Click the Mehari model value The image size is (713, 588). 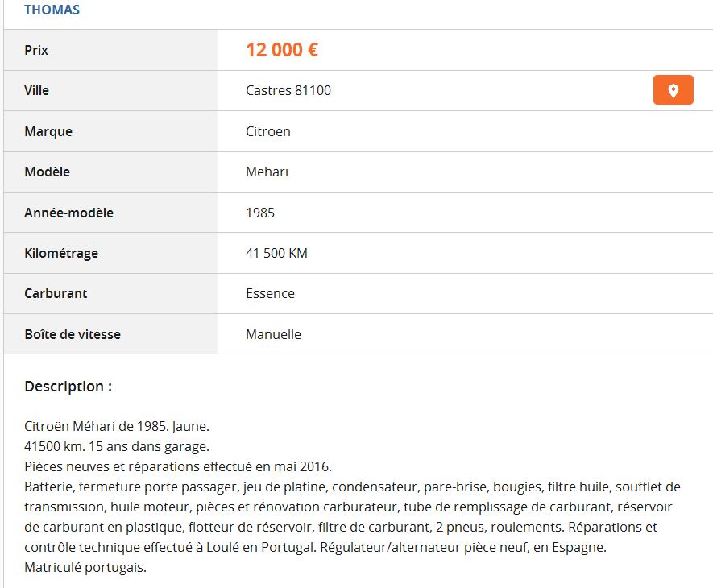267,172
